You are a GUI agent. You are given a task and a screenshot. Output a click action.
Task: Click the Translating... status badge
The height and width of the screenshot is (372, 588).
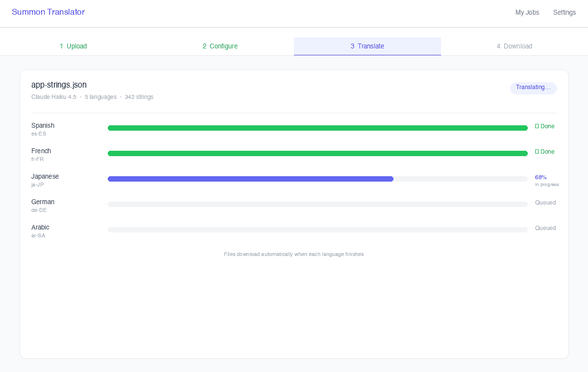(533, 88)
